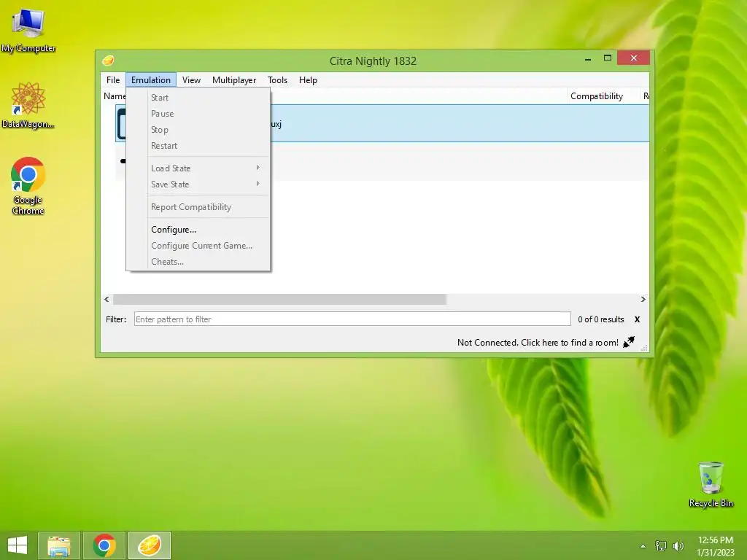Click the Citra lemon icon in title bar
The width and height of the screenshot is (747, 560).
point(108,61)
